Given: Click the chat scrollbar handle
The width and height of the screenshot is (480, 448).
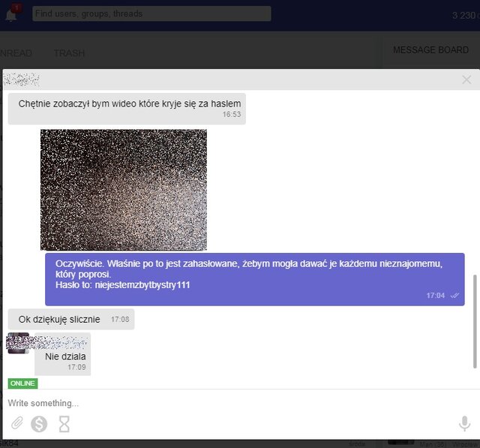Looking at the screenshot, I should click(474, 320).
